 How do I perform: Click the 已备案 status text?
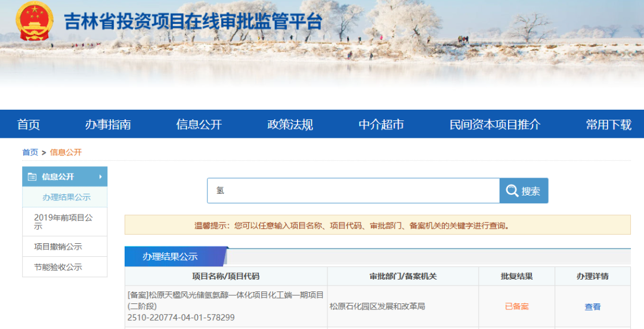pos(516,307)
